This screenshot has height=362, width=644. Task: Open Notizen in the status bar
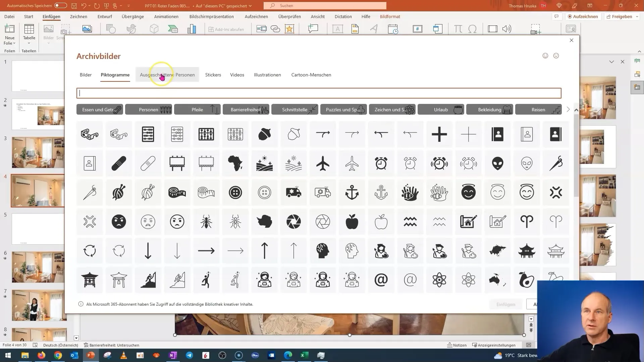pyautogui.click(x=457, y=345)
